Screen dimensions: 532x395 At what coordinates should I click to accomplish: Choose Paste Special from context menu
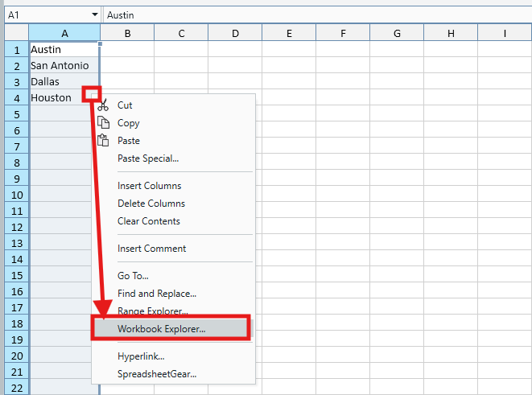click(148, 158)
